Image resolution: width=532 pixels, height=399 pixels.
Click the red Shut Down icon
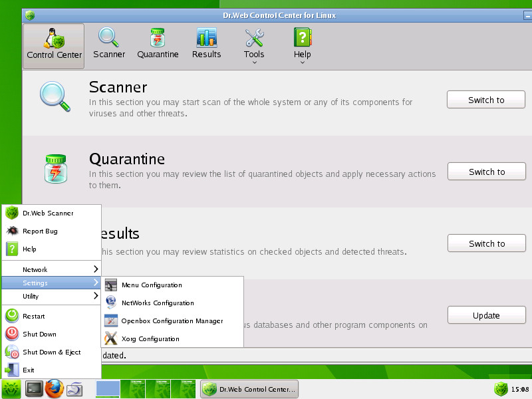12,334
